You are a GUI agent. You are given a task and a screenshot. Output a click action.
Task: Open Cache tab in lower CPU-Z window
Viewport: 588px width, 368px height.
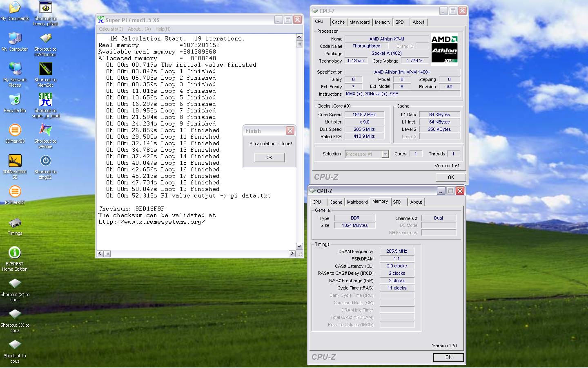pyautogui.click(x=336, y=202)
